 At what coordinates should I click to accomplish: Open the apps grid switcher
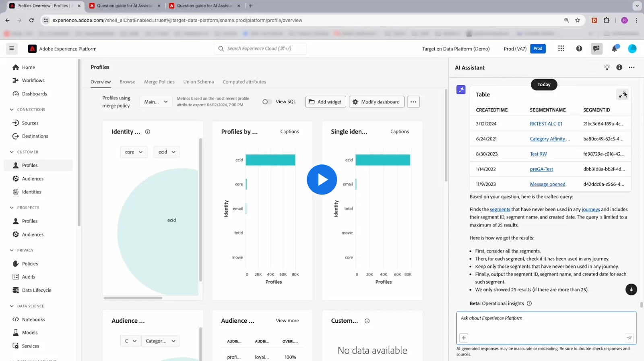(x=561, y=48)
